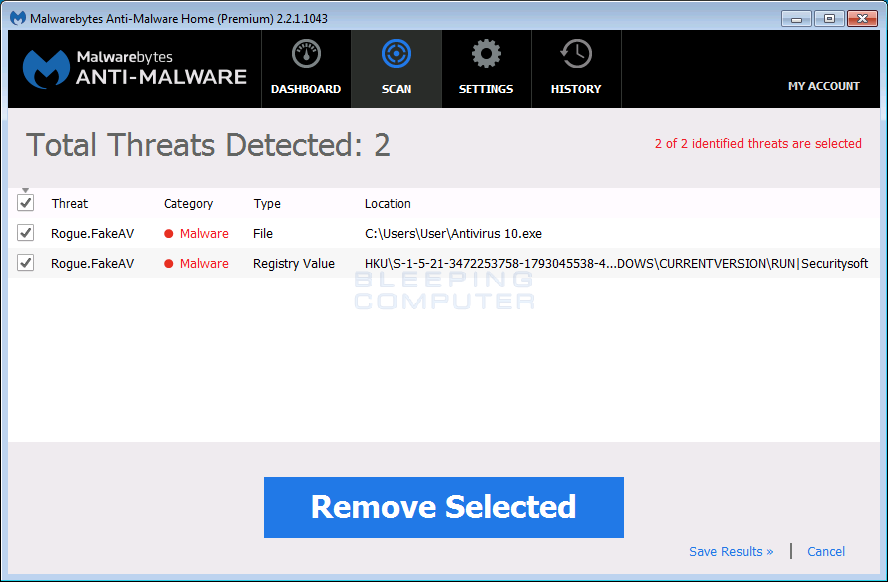This screenshot has height=582, width=888.
Task: Click location C:\Users\User\Antivirus 10.exe
Action: coord(453,234)
